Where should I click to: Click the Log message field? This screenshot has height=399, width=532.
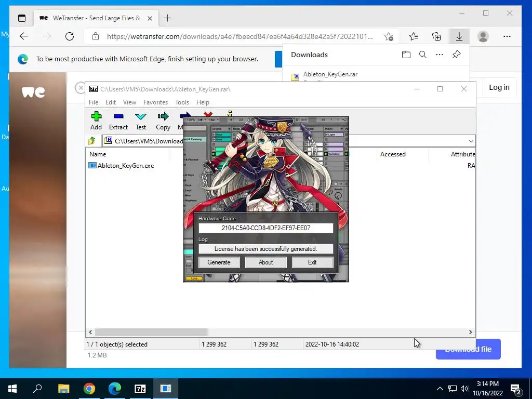(x=265, y=249)
